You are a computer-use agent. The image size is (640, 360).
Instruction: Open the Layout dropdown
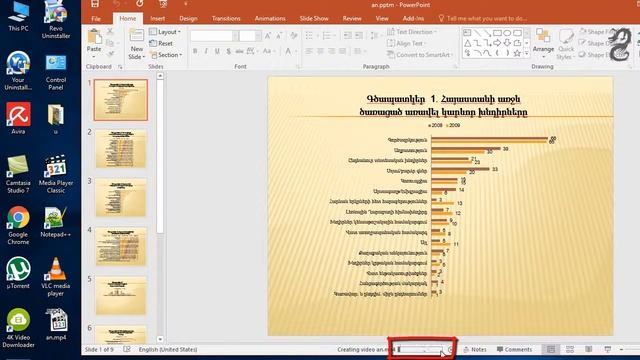[x=165, y=32]
